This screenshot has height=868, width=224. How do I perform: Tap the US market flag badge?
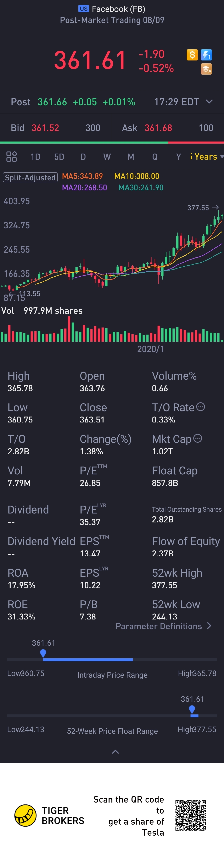click(x=83, y=9)
